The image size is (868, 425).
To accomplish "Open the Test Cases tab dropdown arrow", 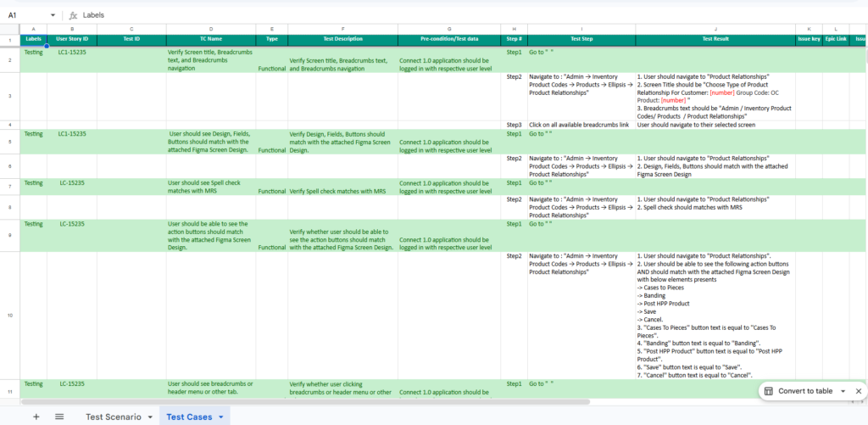I will (x=221, y=417).
